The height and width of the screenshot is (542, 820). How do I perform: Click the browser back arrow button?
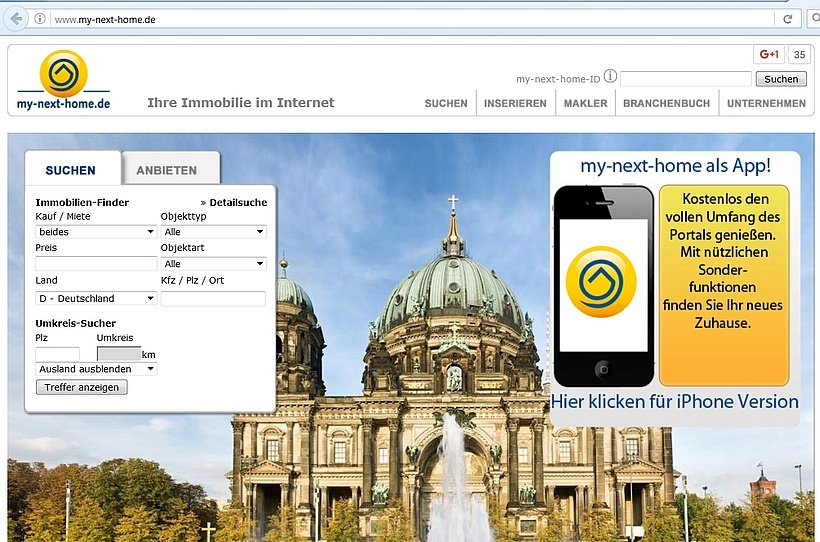[x=16, y=19]
